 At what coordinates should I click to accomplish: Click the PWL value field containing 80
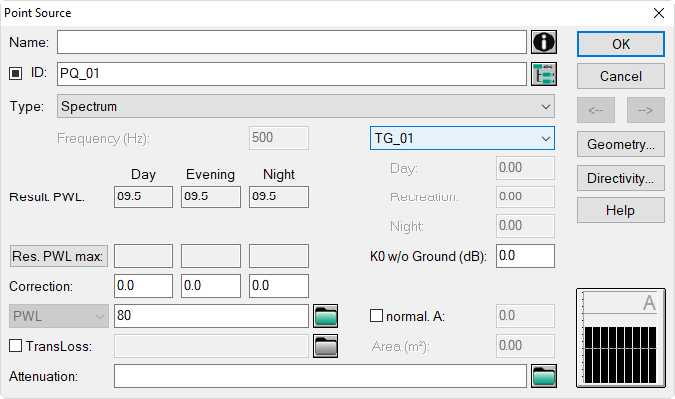point(211,316)
